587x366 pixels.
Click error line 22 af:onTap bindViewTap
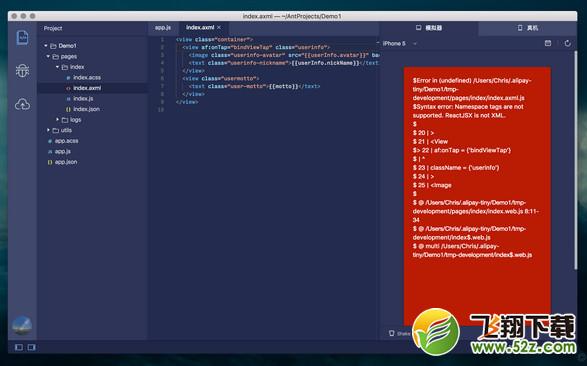(462, 150)
